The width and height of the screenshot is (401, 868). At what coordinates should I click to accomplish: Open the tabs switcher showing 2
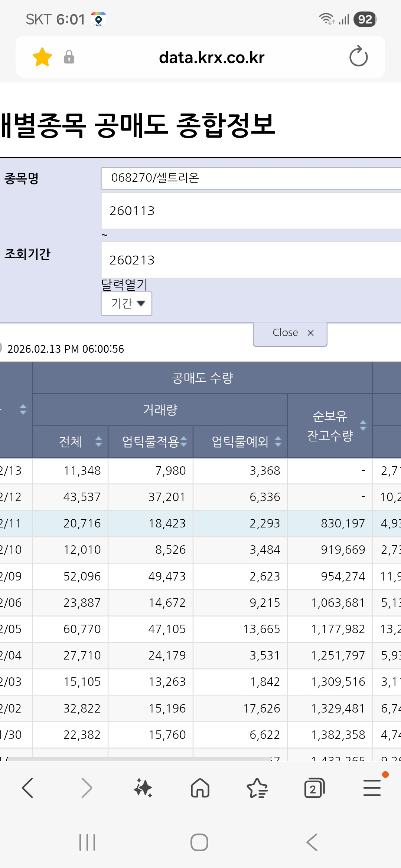[314, 788]
